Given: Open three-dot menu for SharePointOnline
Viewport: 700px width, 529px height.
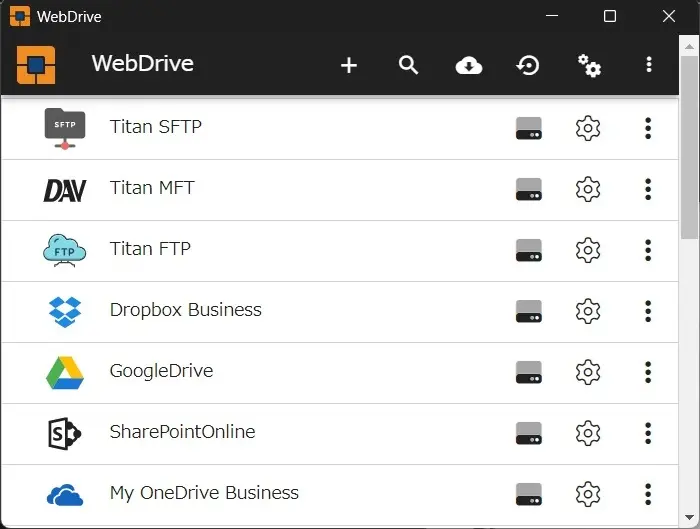Looking at the screenshot, I should click(648, 433).
